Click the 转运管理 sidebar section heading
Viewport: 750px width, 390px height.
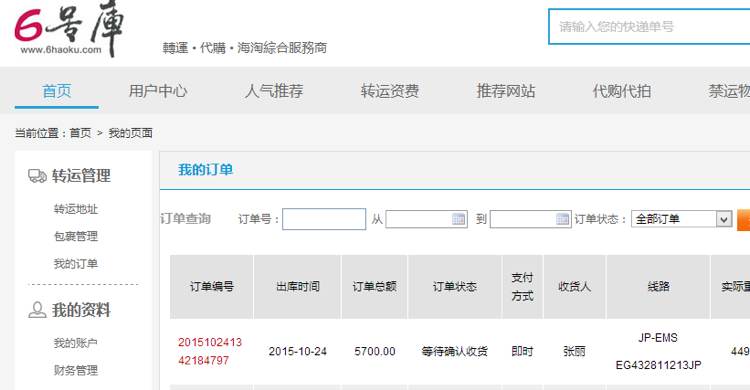pos(81,176)
